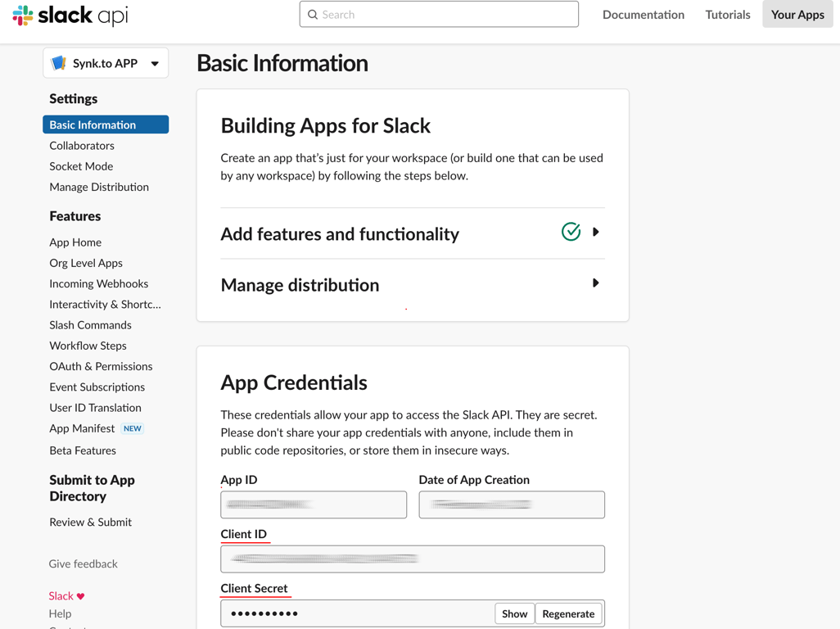Click the green checkmark status icon
Viewport: 840px width, 629px height.
[x=571, y=232]
